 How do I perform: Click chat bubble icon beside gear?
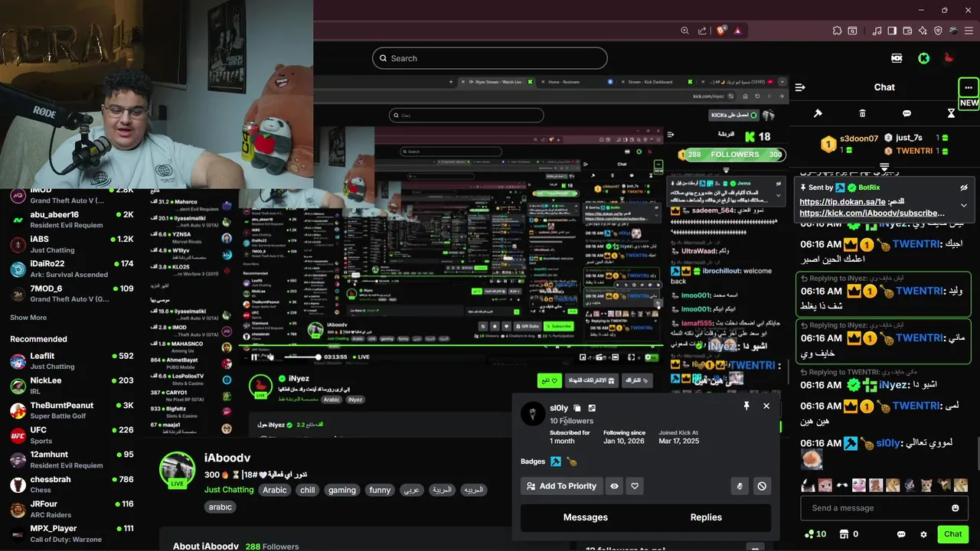901,534
